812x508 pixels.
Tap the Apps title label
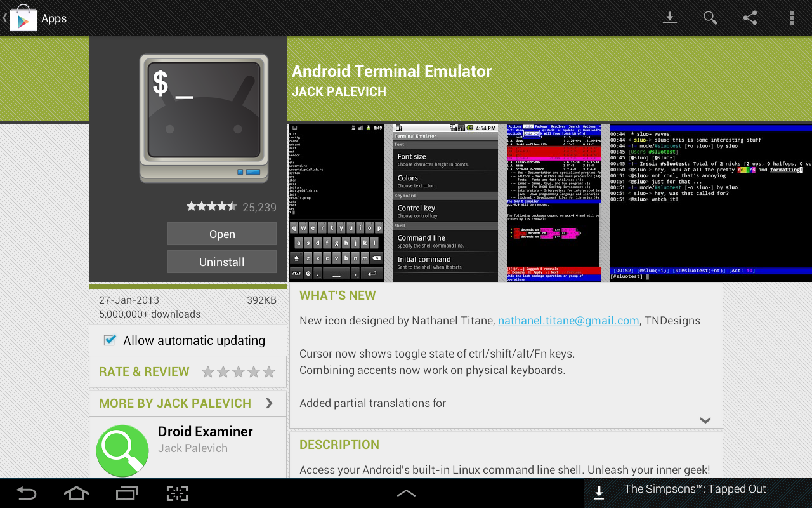point(54,18)
